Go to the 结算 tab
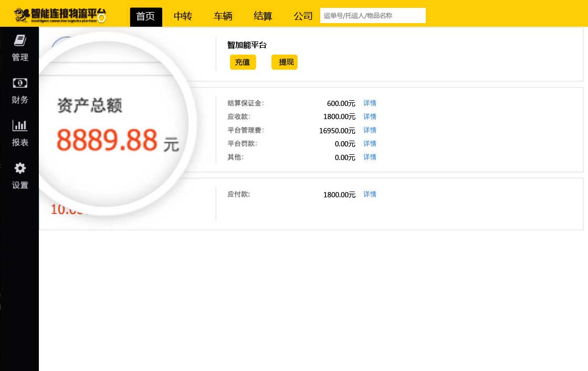Viewport: 588px width, 371px height. click(262, 16)
